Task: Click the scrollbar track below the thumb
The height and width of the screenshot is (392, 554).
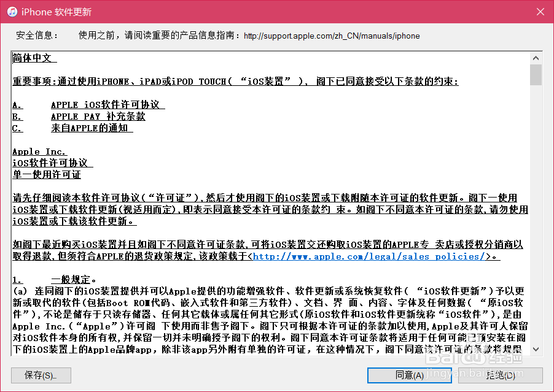Action: [535, 215]
